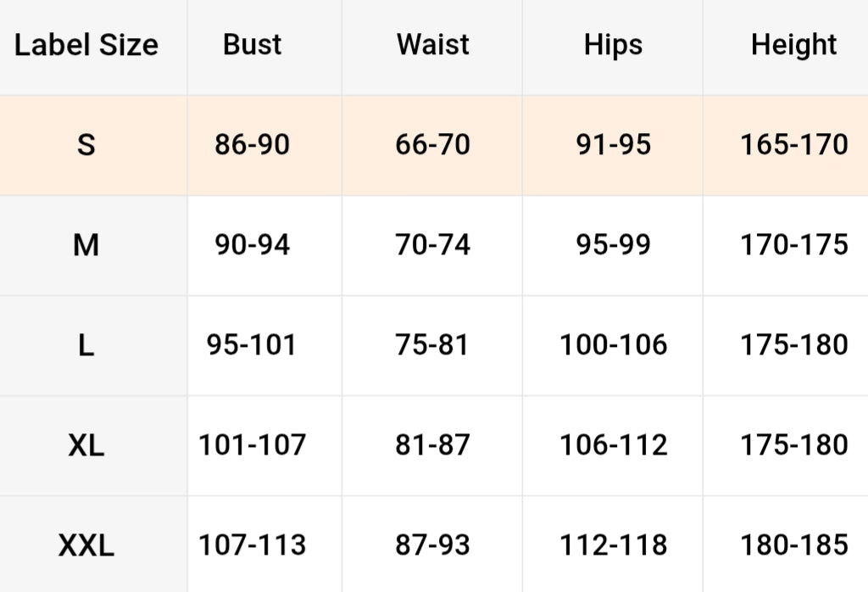Select the 170-175 height cell

pyautogui.click(x=793, y=245)
